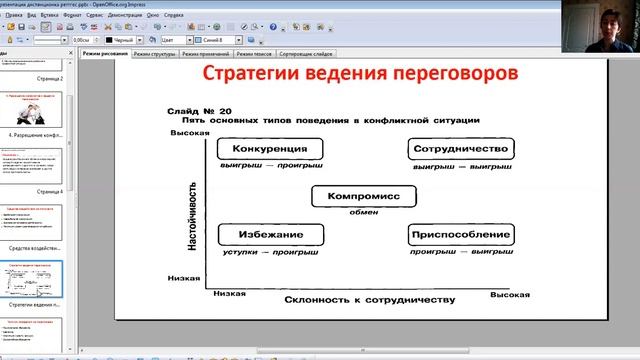The width and height of the screenshot is (640, 360).
Task: Select the 'Средства воздействи...' slide thumbnail
Action: coord(31,222)
